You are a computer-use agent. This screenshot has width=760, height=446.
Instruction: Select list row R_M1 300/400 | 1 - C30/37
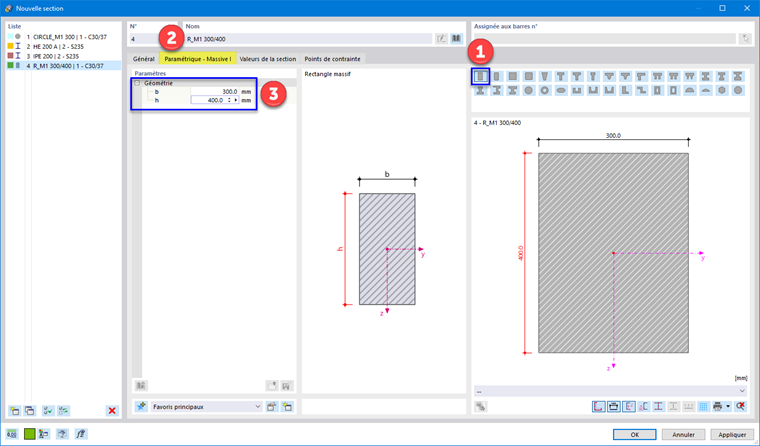[x=63, y=66]
